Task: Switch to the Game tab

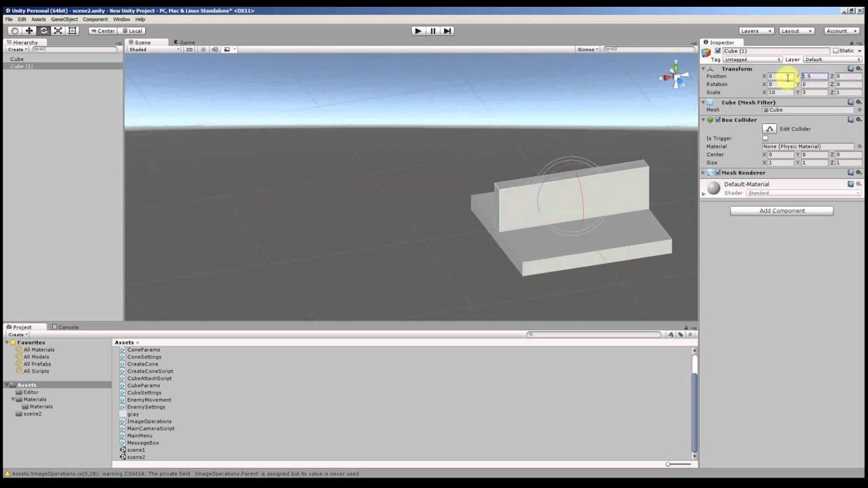Action: point(184,42)
